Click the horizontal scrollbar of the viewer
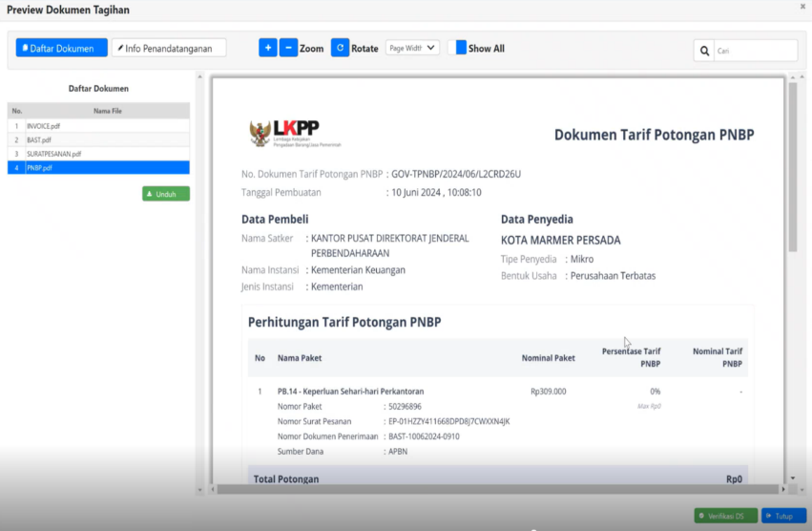Image resolution: width=812 pixels, height=531 pixels. click(496, 489)
